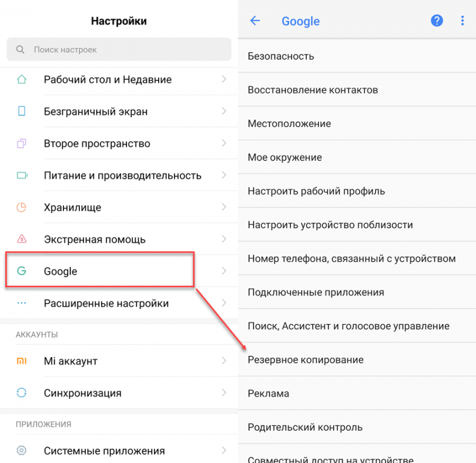Expand Питание и производительность chevron

[x=224, y=175]
